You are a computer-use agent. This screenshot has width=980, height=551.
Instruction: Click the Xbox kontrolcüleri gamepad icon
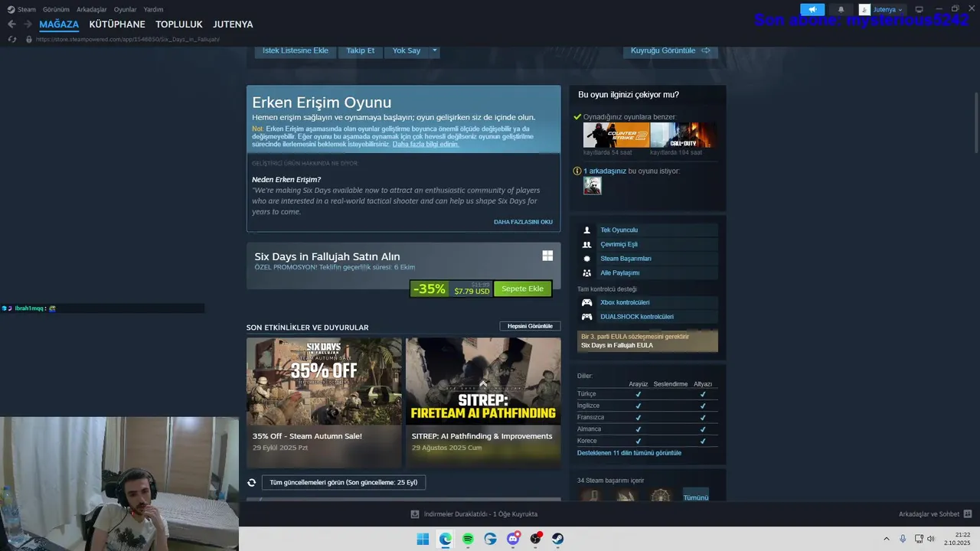coord(586,302)
